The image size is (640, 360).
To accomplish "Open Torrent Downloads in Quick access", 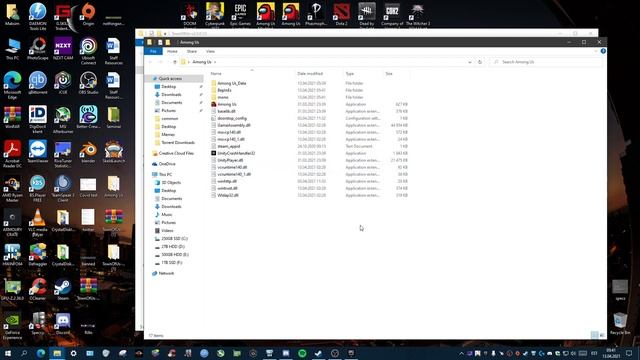I will click(178, 142).
